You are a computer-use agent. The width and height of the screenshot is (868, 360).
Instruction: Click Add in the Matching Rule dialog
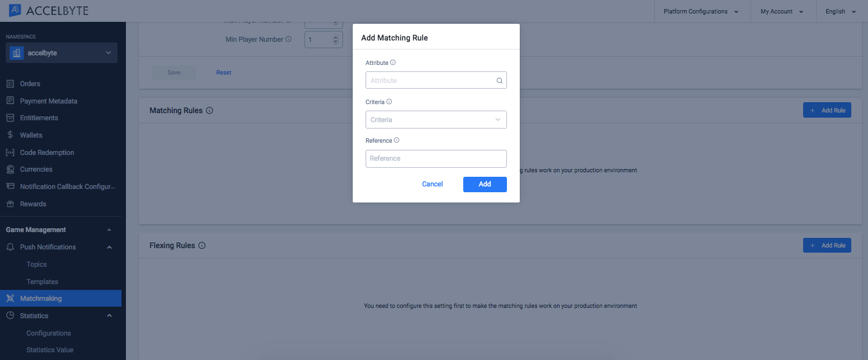485,184
